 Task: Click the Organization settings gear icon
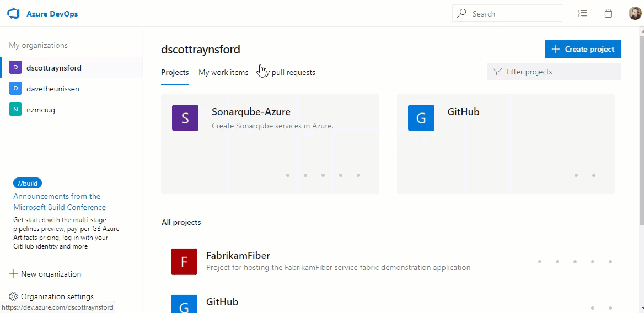pyautogui.click(x=13, y=296)
